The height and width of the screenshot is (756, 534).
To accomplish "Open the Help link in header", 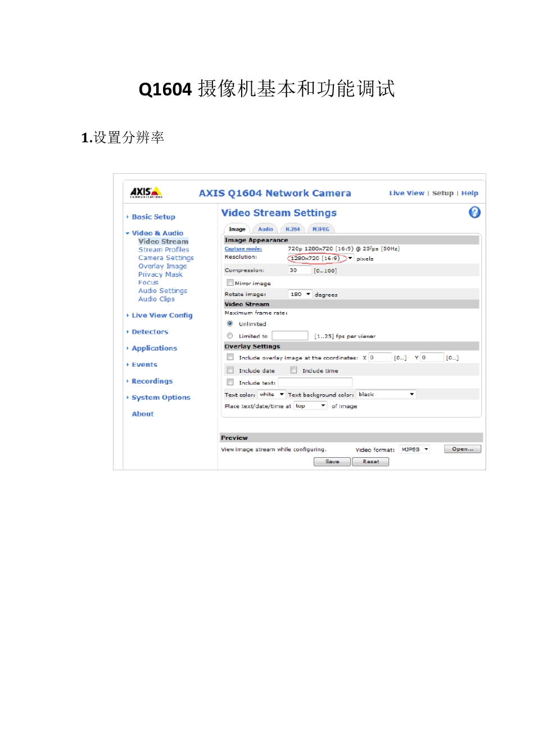I will [470, 193].
